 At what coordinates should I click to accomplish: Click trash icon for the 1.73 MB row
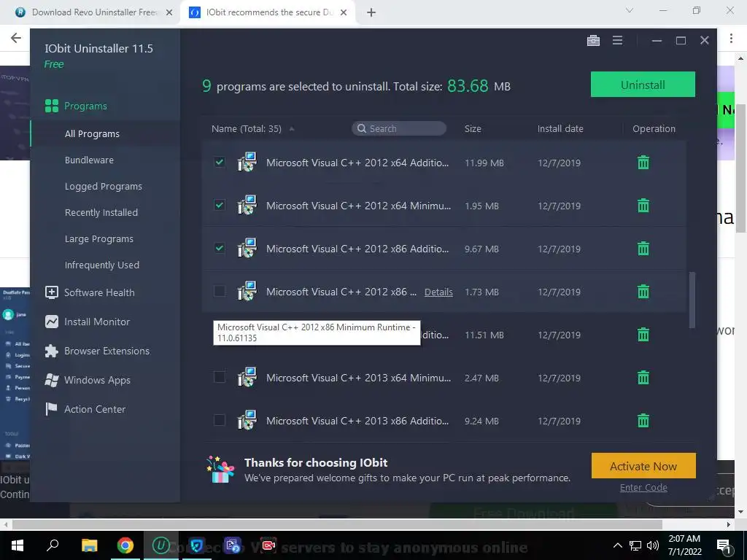(643, 291)
